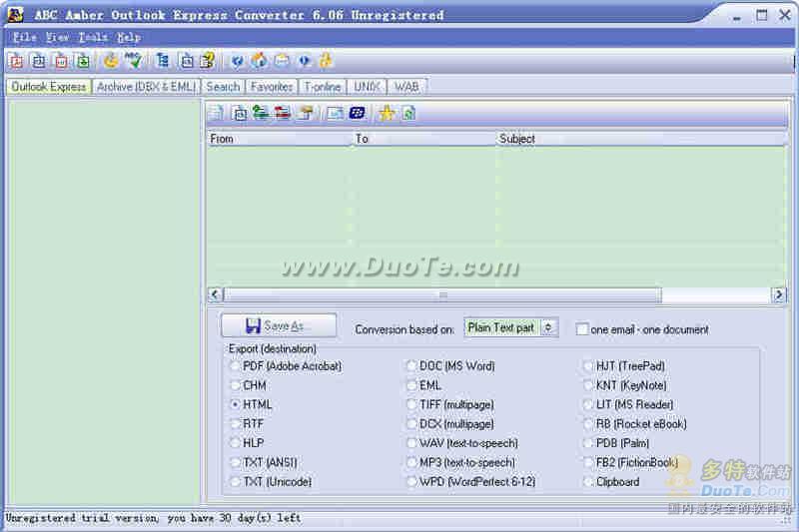Switch to the WAB tab
This screenshot has width=799, height=532.
(406, 87)
